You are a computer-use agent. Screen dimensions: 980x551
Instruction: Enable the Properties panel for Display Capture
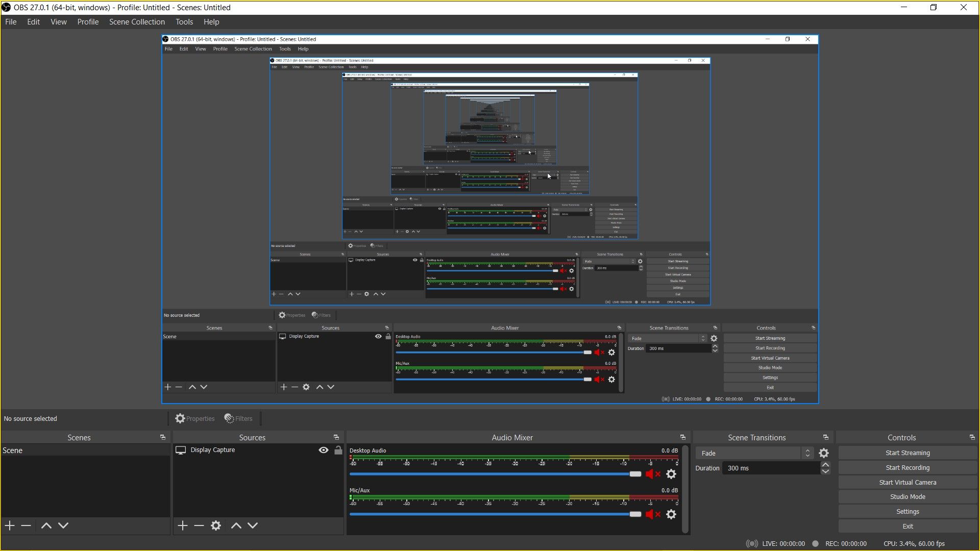(195, 418)
